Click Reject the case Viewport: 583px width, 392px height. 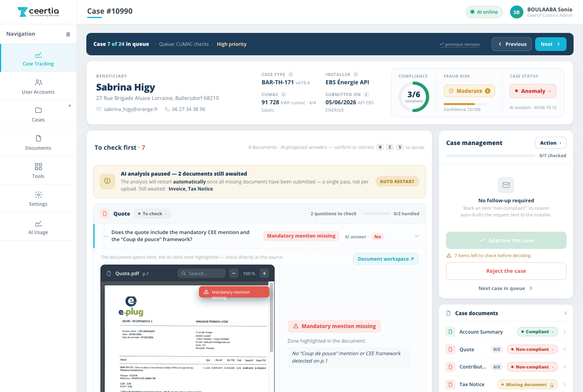tap(506, 271)
